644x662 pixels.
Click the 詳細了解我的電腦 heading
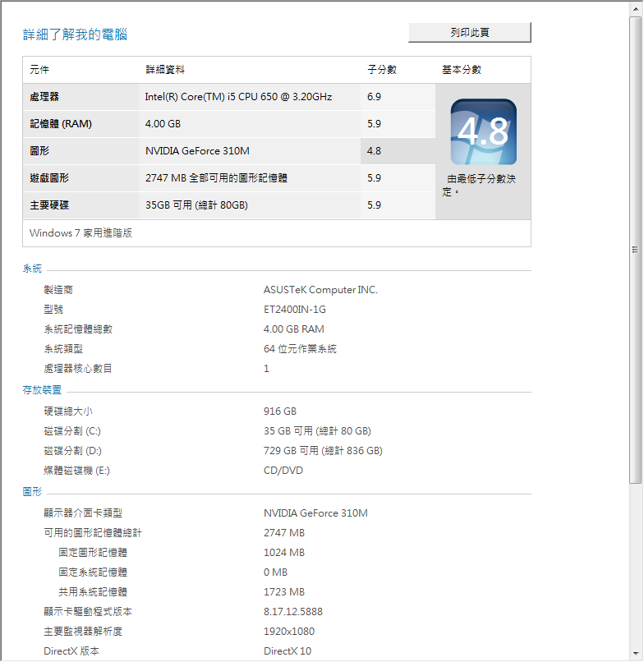[x=75, y=34]
